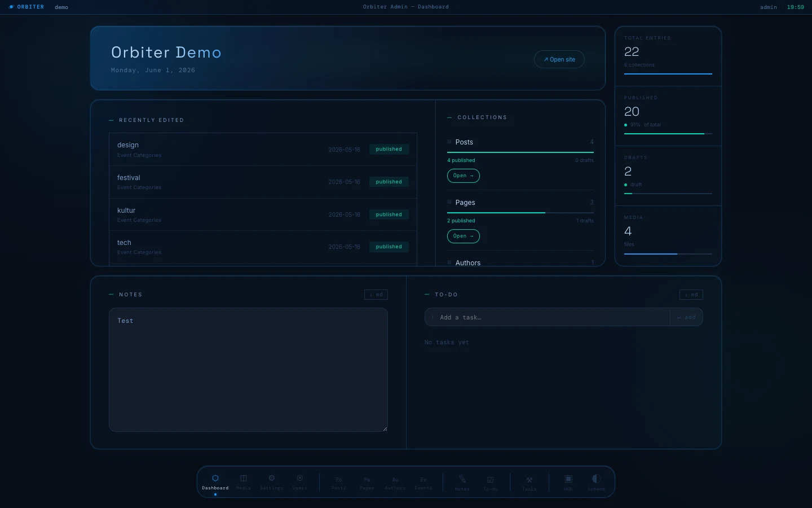
Task: Open Users in the dock
Action: pos(300,483)
